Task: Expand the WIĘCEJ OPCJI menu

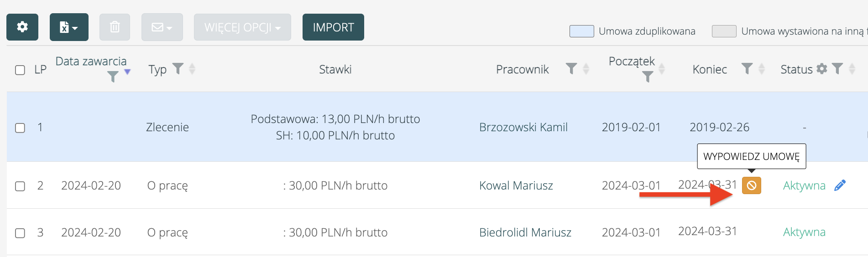Action: pos(242,27)
